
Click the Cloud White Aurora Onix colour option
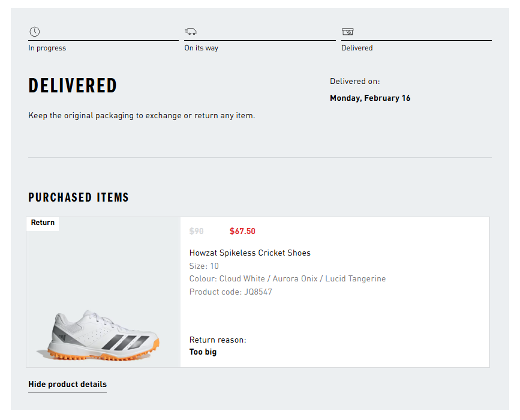click(x=287, y=278)
